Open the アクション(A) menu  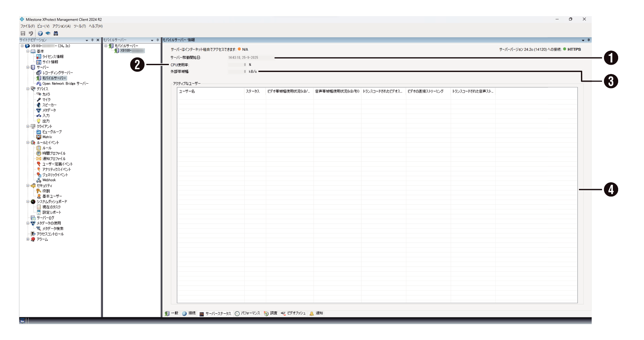tap(61, 26)
